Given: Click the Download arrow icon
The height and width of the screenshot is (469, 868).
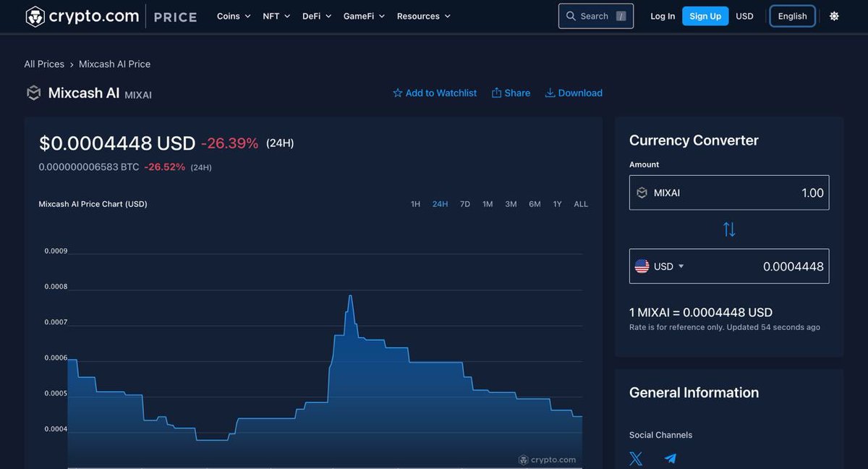Looking at the screenshot, I should (550, 93).
